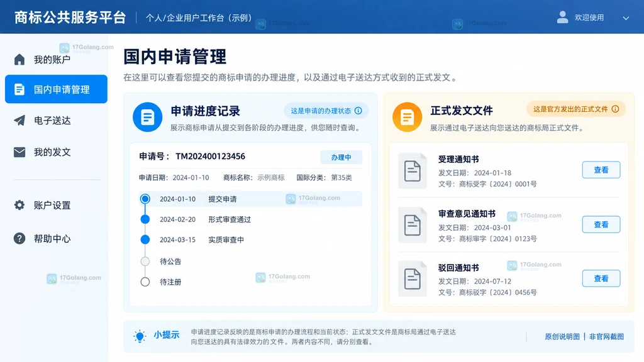
Task: Click the file icon next to 审查意见通知书
Action: 413,225
